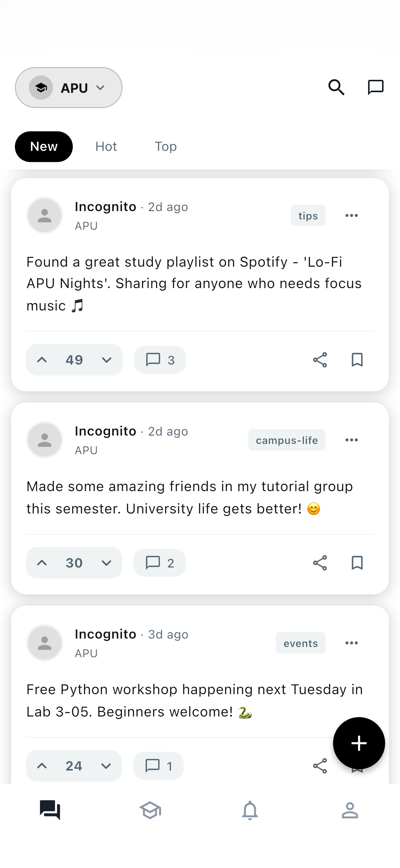Tap the floating plus create-post button
Viewport: 400px width, 868px height.
pos(358,743)
